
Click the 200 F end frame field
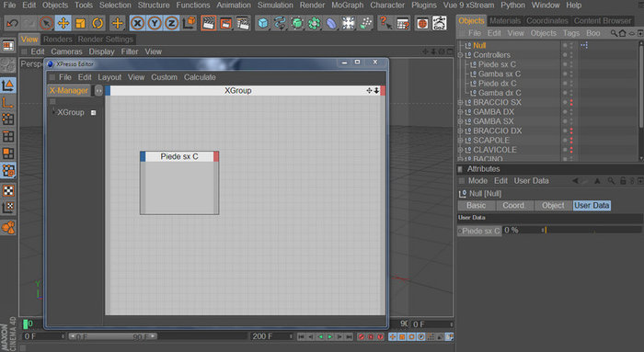tap(271, 336)
